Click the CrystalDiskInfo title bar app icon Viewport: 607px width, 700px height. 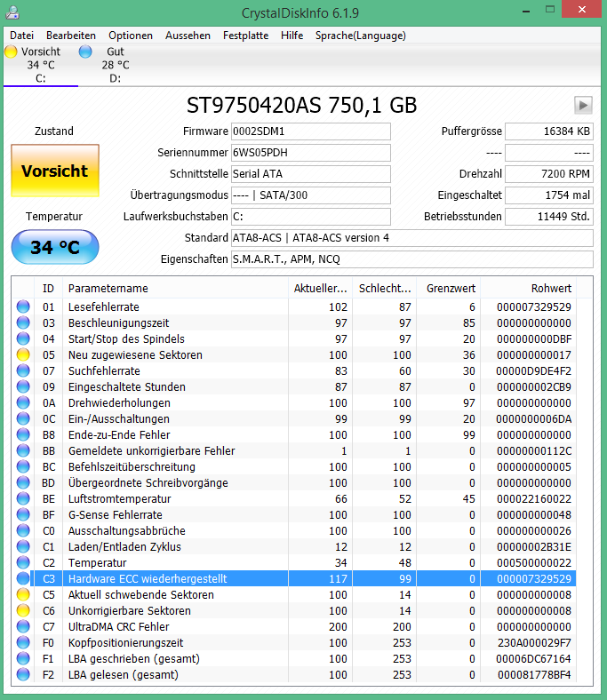tap(12, 12)
